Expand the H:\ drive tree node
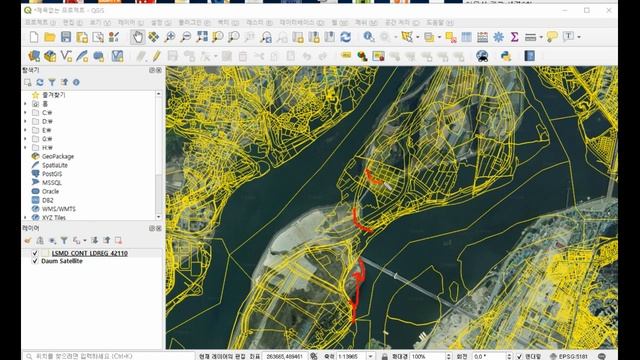Viewport: 640px width, 360px height. coord(25,147)
